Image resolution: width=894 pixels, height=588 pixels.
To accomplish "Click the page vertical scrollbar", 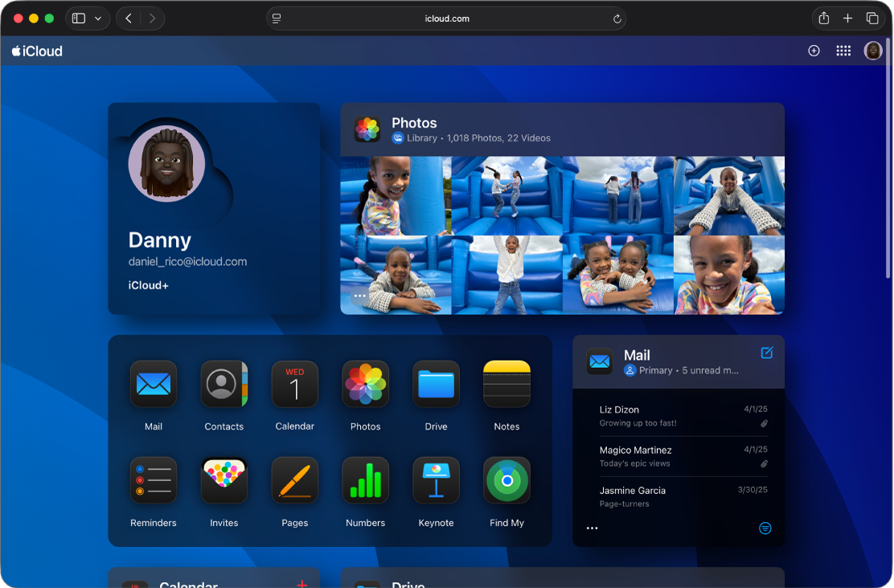I will [x=888, y=160].
